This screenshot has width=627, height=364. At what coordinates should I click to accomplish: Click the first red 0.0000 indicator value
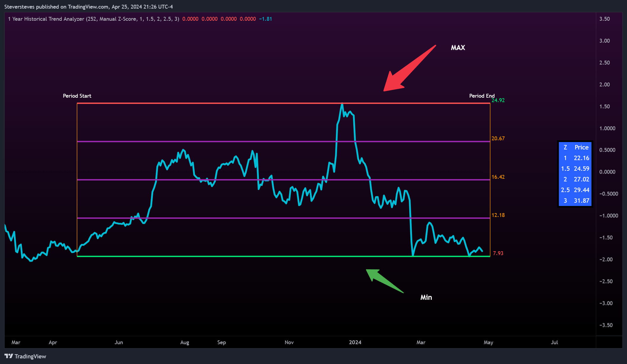point(190,19)
